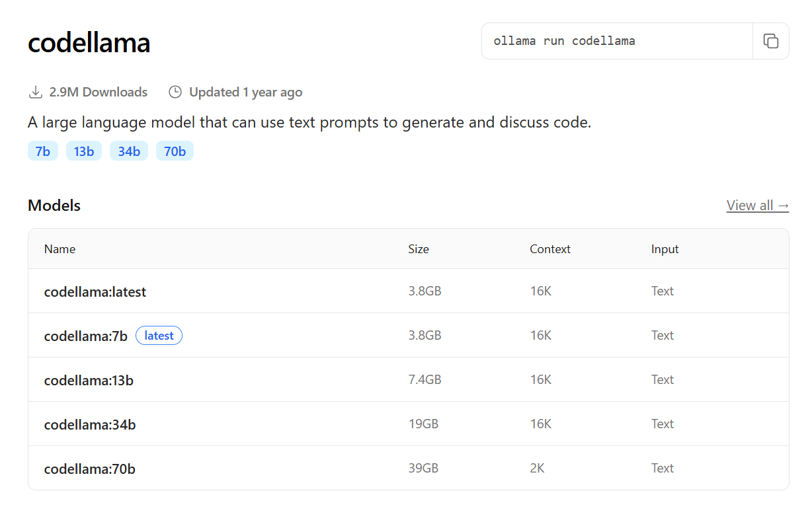Image resolution: width=812 pixels, height=532 pixels.
Task: Click the 2.9M Downloads text
Action: click(x=99, y=93)
